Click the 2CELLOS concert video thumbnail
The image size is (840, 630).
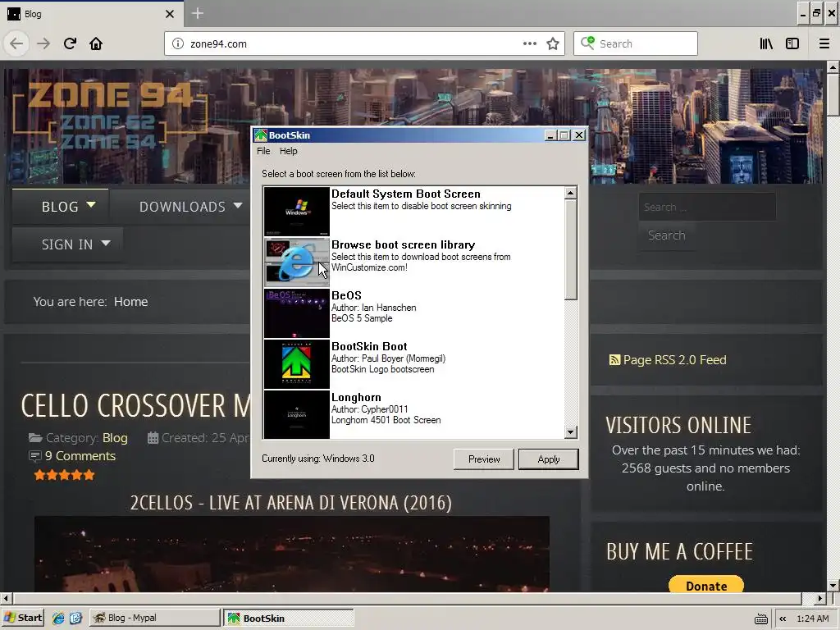[x=291, y=554]
